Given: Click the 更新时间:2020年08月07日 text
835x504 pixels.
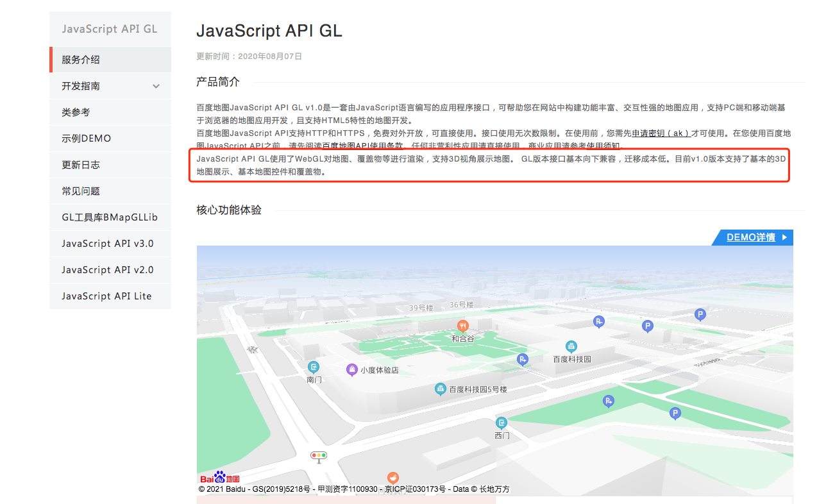Looking at the screenshot, I should 249,56.
